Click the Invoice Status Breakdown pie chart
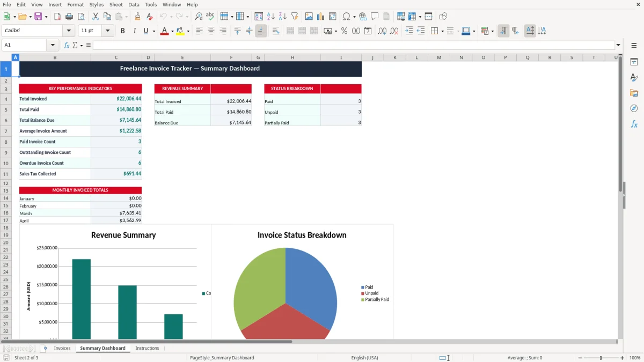644x362 pixels. tap(286, 294)
